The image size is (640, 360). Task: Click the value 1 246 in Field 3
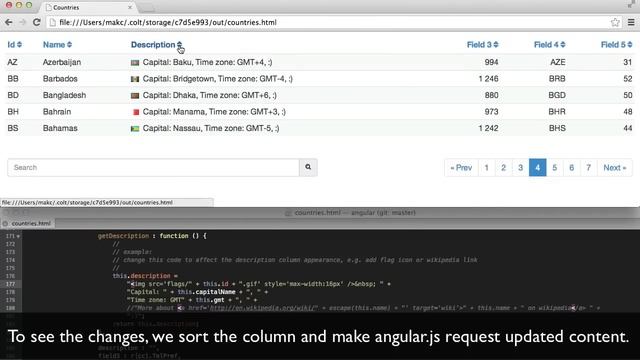(x=489, y=79)
